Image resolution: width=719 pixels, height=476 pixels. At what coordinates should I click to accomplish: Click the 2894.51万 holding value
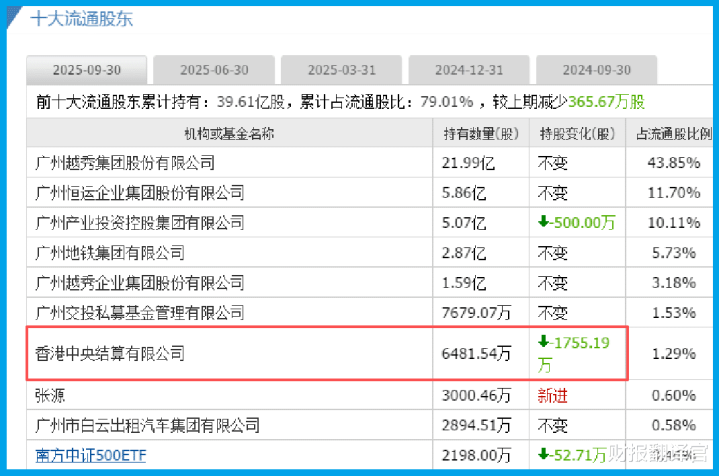pos(476,425)
